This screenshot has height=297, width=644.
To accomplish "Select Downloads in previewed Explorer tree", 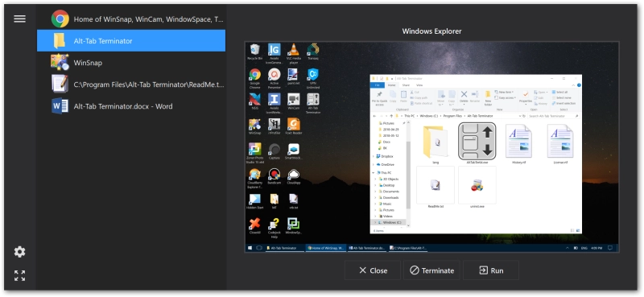I will (390, 197).
